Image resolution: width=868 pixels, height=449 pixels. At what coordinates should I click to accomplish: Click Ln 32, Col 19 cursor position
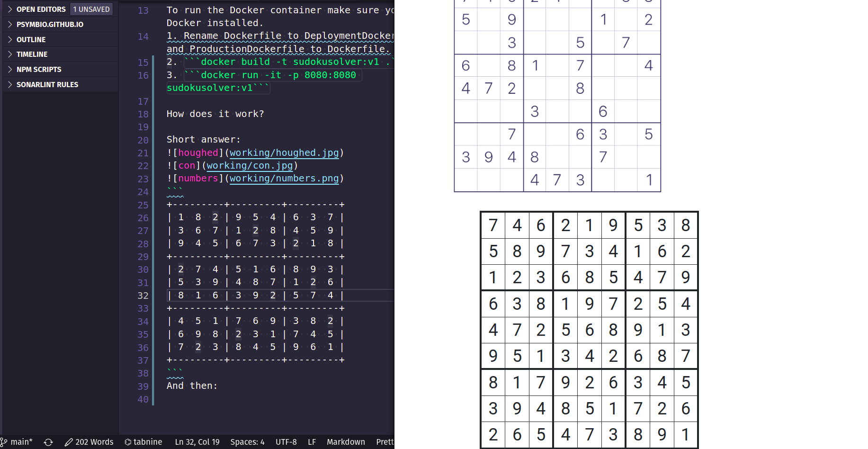[x=197, y=442]
